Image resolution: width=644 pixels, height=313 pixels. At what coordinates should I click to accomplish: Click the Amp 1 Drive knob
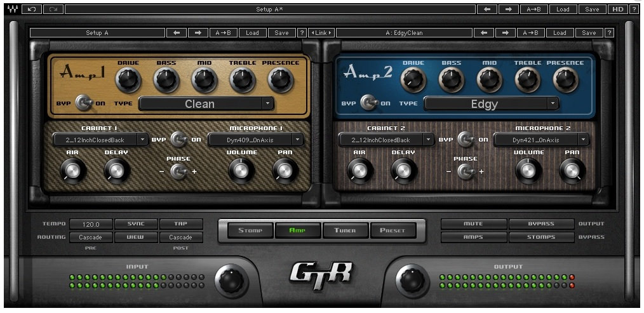click(128, 80)
